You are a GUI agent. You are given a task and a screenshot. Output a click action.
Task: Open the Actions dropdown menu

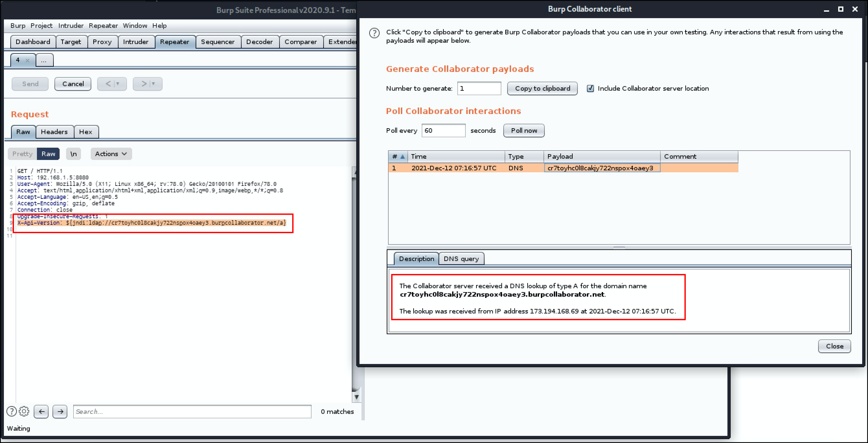[x=111, y=154]
